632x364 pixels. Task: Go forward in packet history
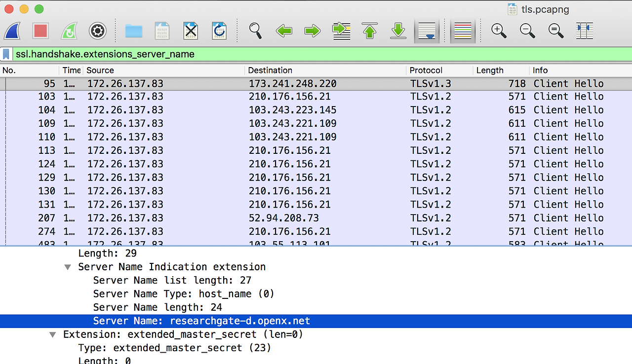313,31
